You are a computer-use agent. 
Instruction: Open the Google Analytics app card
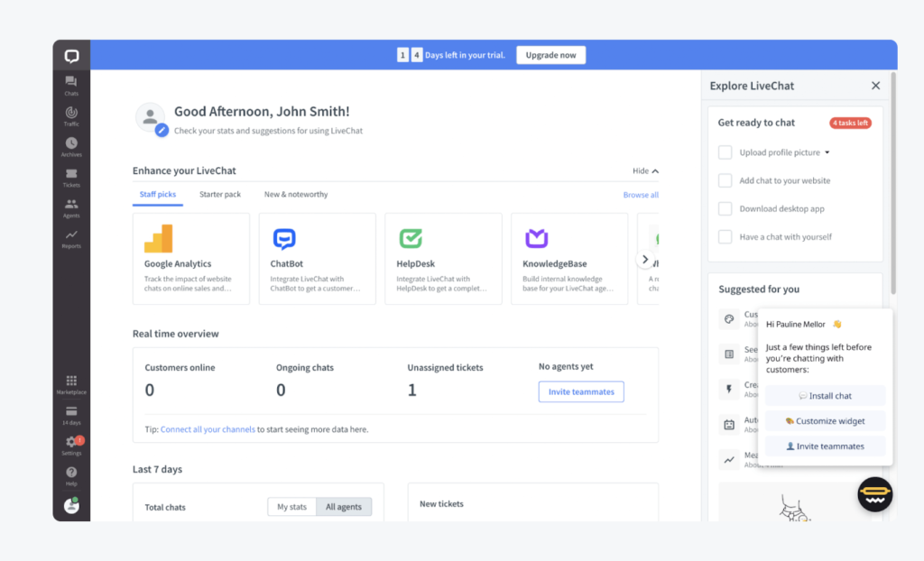pos(191,259)
